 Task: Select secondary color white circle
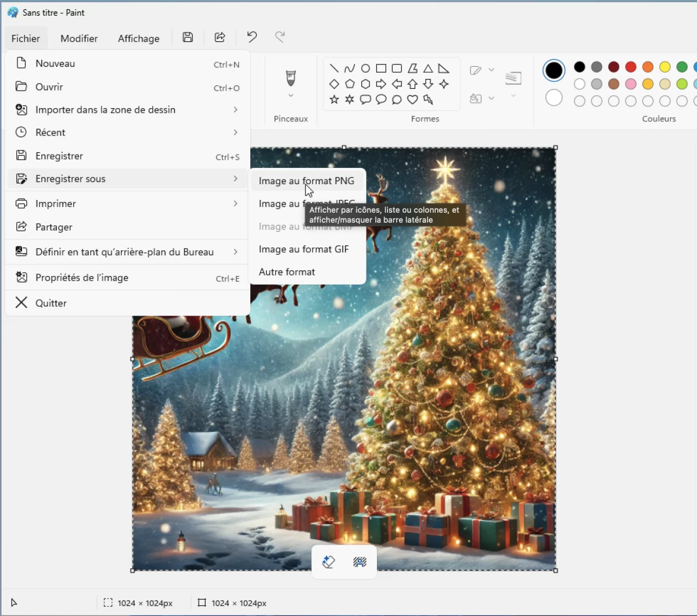point(554,98)
